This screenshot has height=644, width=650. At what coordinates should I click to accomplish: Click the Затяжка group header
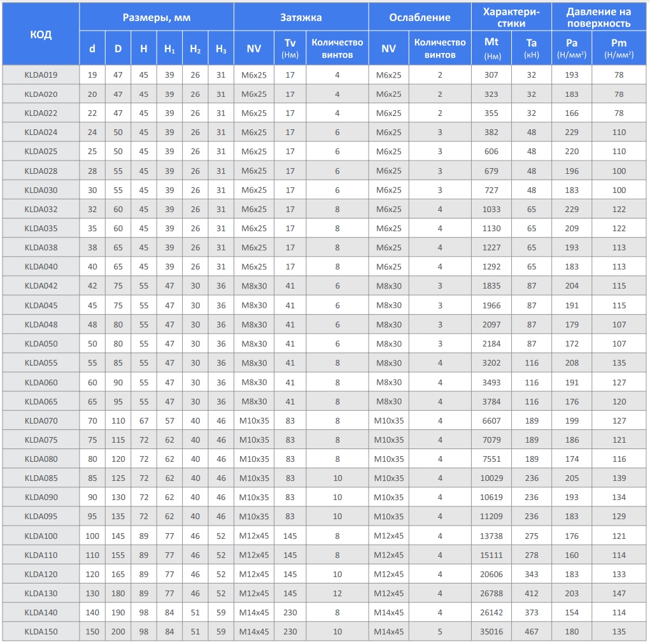(300, 17)
